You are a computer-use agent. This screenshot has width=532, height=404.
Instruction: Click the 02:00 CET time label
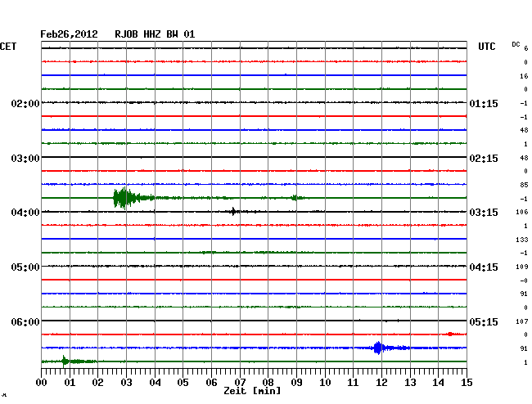[25, 103]
